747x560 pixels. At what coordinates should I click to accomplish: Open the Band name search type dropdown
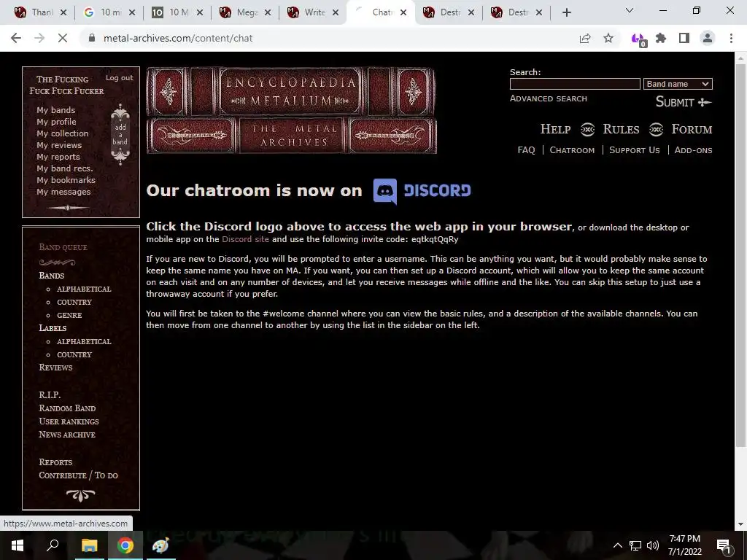[678, 84]
